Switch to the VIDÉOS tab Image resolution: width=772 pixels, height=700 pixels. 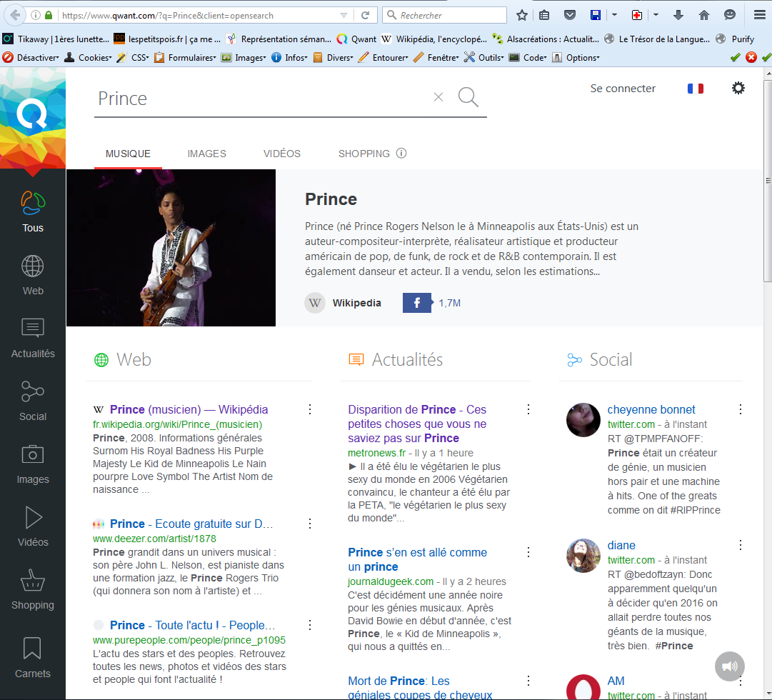tap(282, 154)
